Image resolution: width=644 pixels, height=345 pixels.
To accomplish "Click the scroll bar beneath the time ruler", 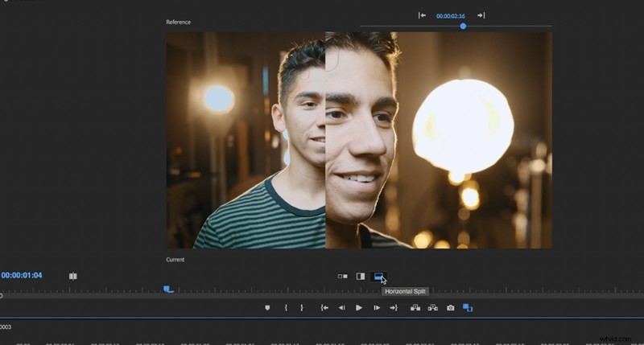I will [322, 296].
